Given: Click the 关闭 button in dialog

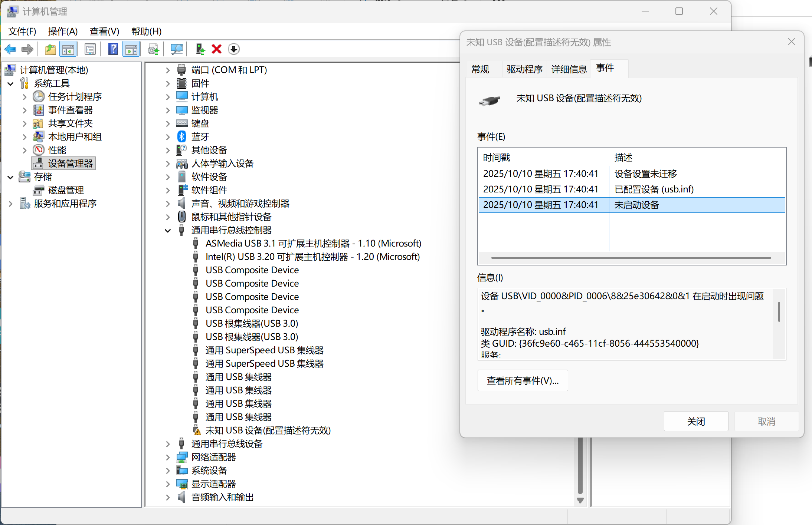Looking at the screenshot, I should (x=695, y=421).
